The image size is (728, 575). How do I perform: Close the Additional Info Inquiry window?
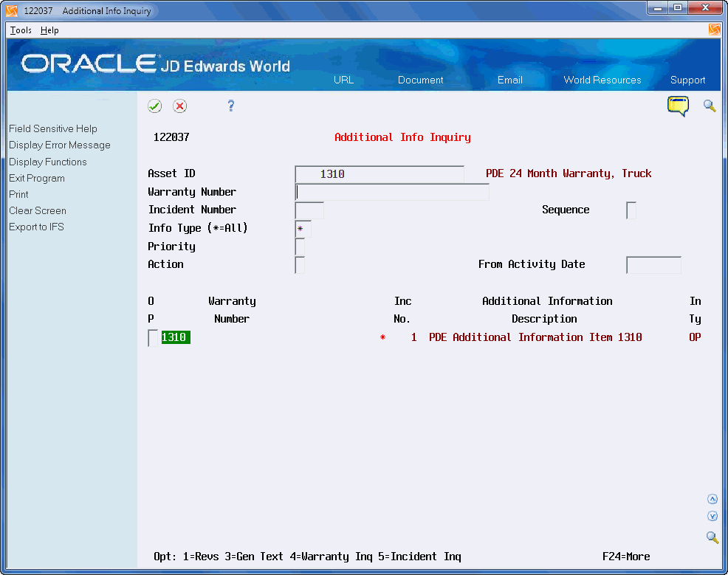point(705,8)
